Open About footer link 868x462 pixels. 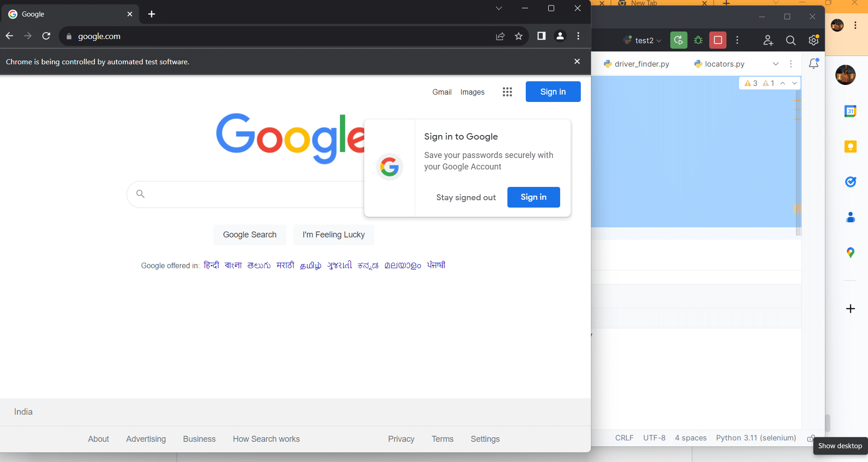click(99, 439)
